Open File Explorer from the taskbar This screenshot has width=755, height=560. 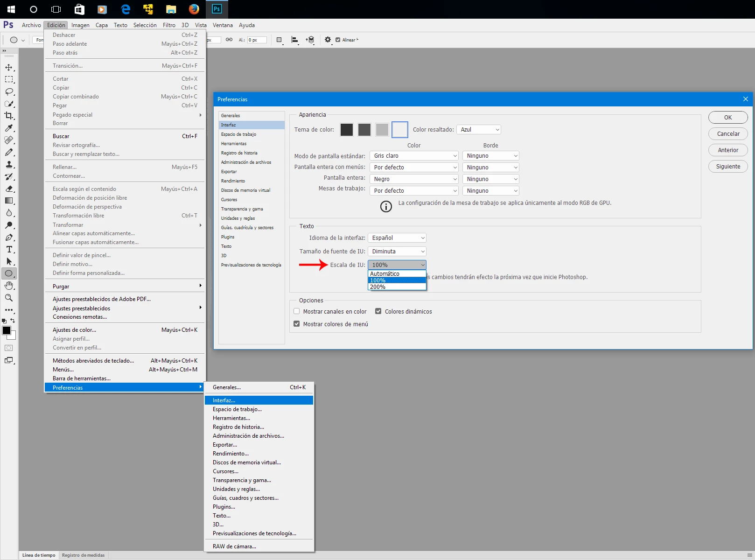point(171,9)
